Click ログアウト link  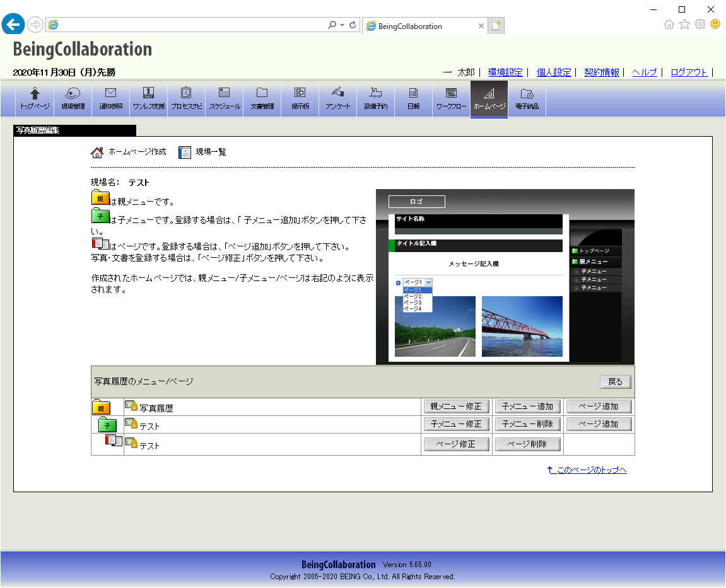click(689, 72)
